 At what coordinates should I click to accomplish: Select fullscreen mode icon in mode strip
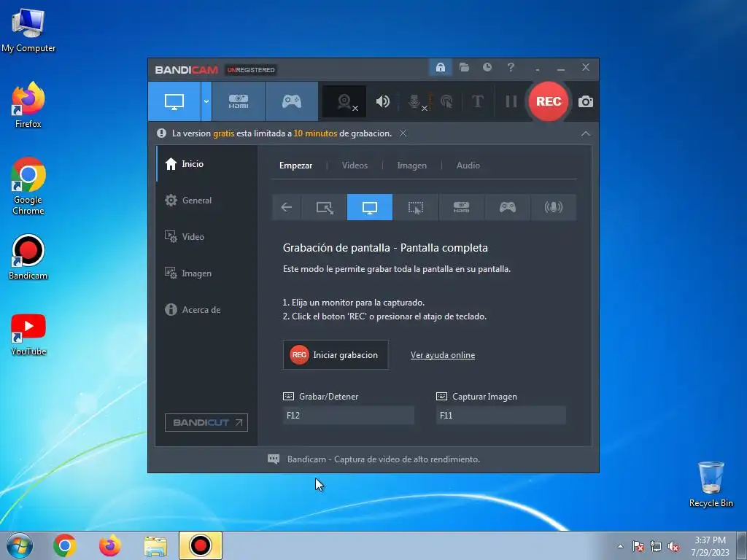pos(370,207)
